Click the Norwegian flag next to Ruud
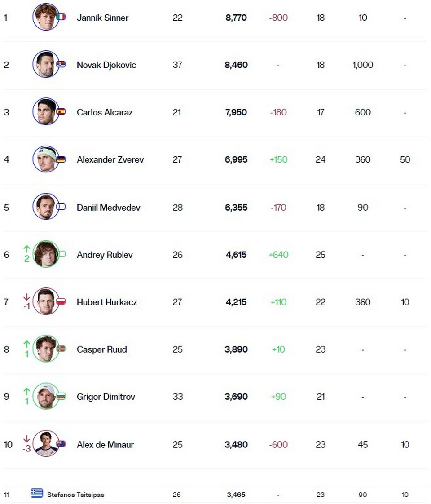431x504 pixels. point(61,349)
